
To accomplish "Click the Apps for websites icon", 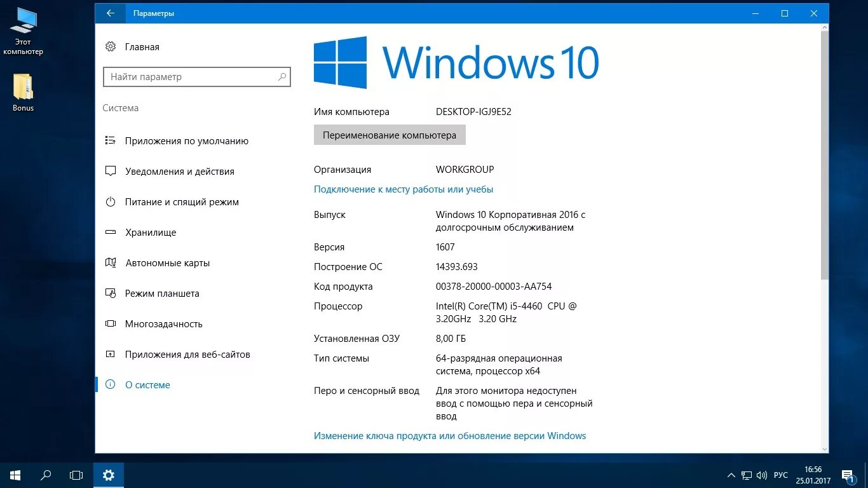I will 111,355.
